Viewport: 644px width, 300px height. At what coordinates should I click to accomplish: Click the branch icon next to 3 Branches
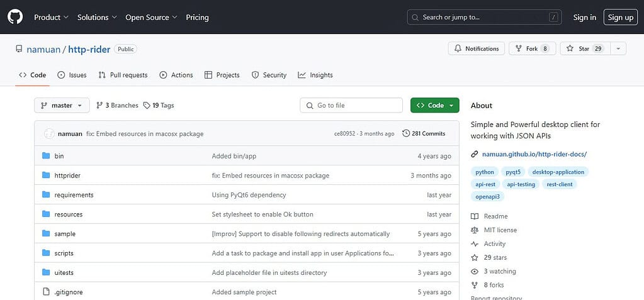click(x=99, y=106)
